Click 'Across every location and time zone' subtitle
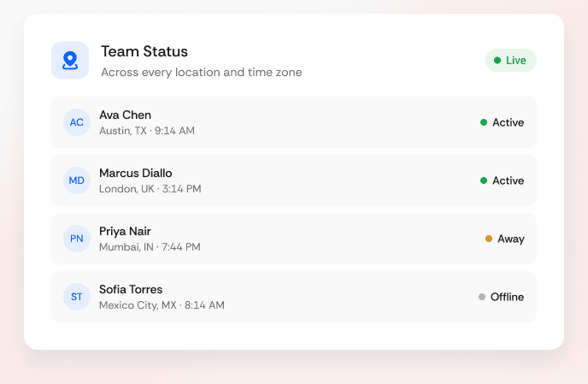 click(202, 72)
